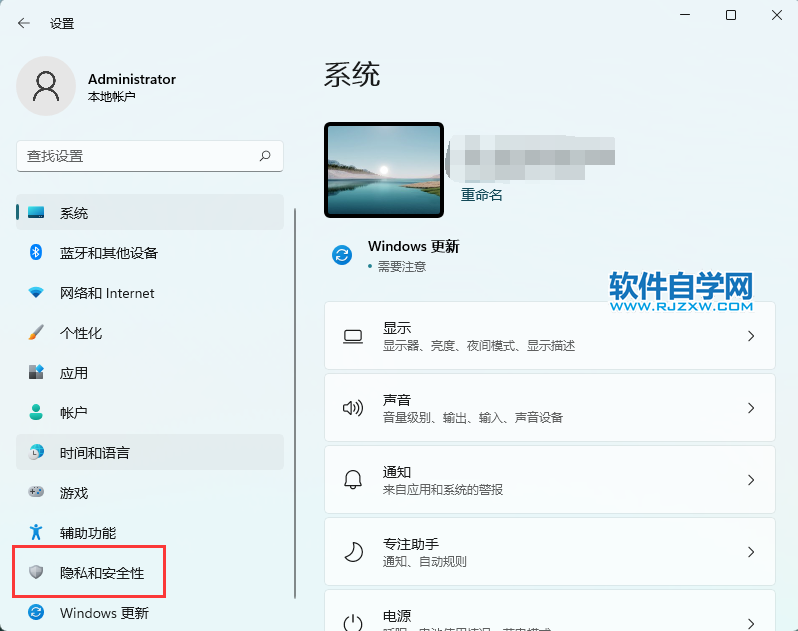Click the Accessibility figure icon
The width and height of the screenshot is (798, 631).
(36, 532)
